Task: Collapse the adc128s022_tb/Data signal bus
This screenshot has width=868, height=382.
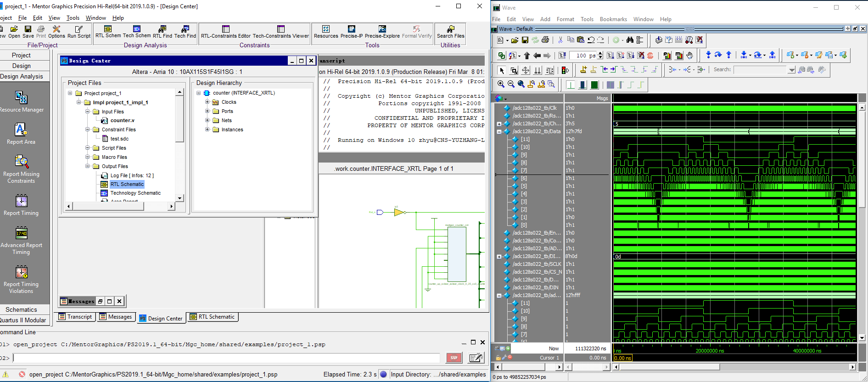Action: [x=499, y=132]
